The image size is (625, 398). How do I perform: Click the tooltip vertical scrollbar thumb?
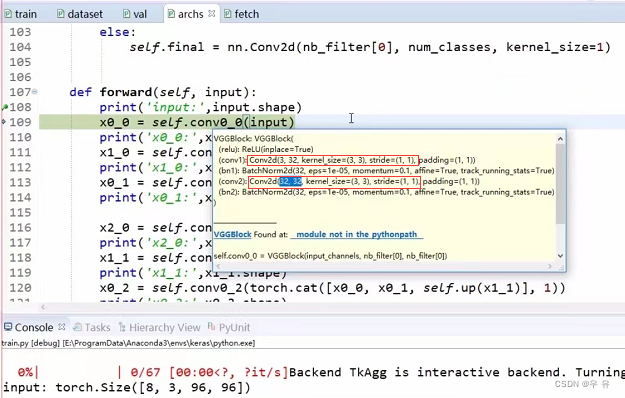tap(560, 183)
